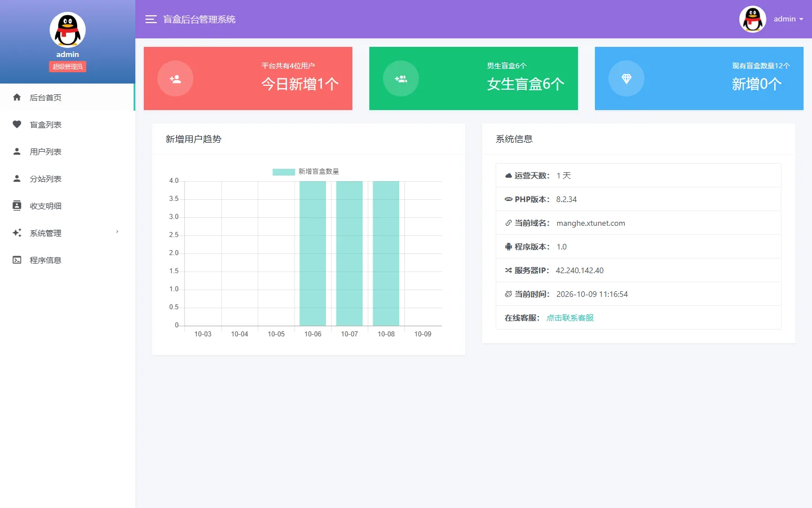Click the person icon beside 用户列表
Viewport: 812px width, 508px height.
coord(17,151)
